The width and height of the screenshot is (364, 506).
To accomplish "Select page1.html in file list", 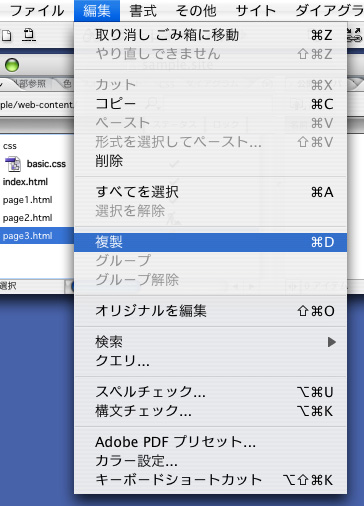I will tap(27, 200).
